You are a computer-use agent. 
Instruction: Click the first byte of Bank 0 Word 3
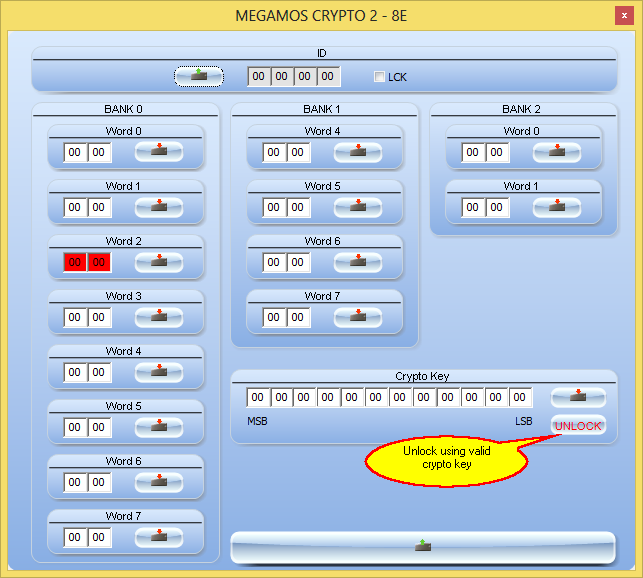tap(75, 317)
